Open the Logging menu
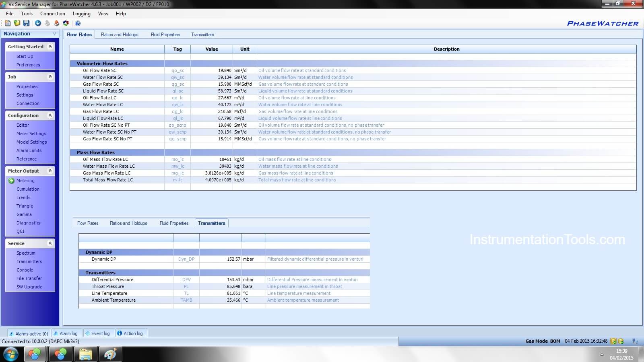Viewport: 644px width, 362px height. click(82, 14)
